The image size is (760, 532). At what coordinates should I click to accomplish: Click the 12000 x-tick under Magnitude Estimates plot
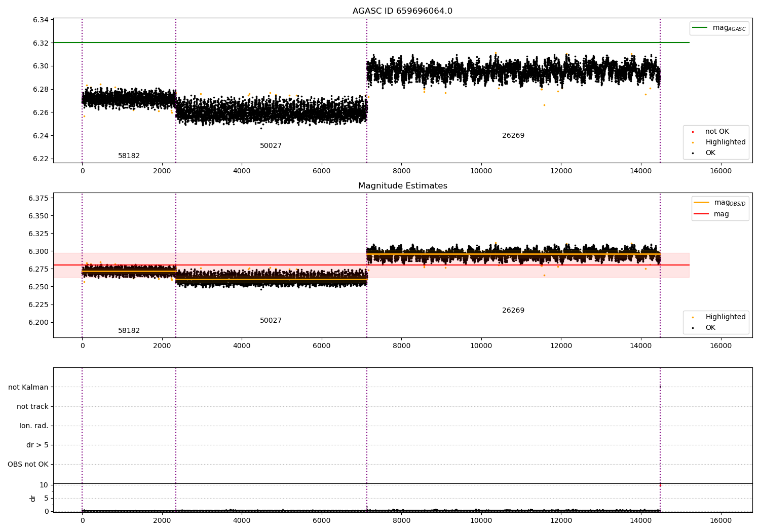[561, 346]
